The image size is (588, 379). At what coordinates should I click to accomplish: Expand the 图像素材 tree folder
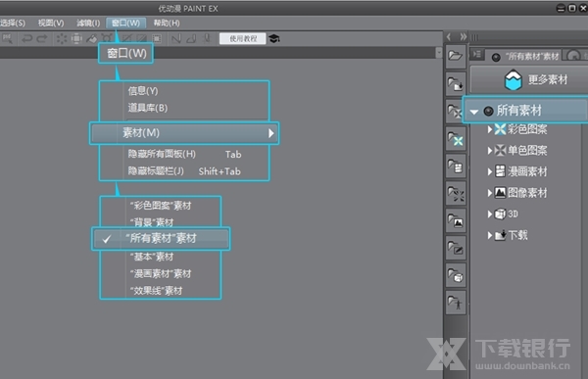(x=489, y=193)
